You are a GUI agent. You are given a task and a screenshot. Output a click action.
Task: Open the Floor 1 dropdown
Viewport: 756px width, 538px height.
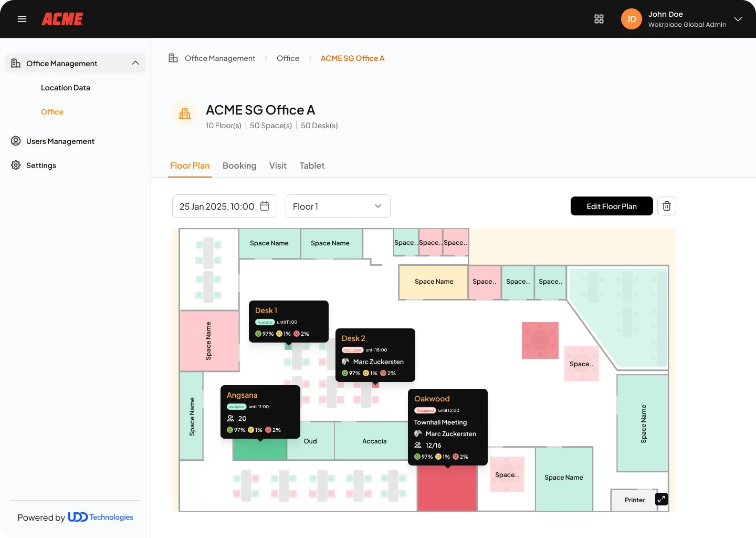point(338,206)
